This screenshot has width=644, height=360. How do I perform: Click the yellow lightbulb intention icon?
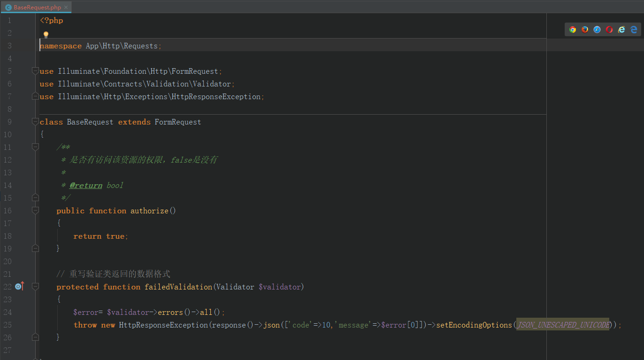46,34
